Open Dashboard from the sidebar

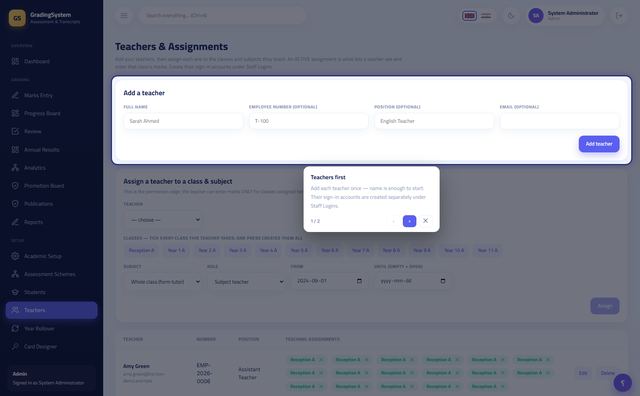[51, 61]
